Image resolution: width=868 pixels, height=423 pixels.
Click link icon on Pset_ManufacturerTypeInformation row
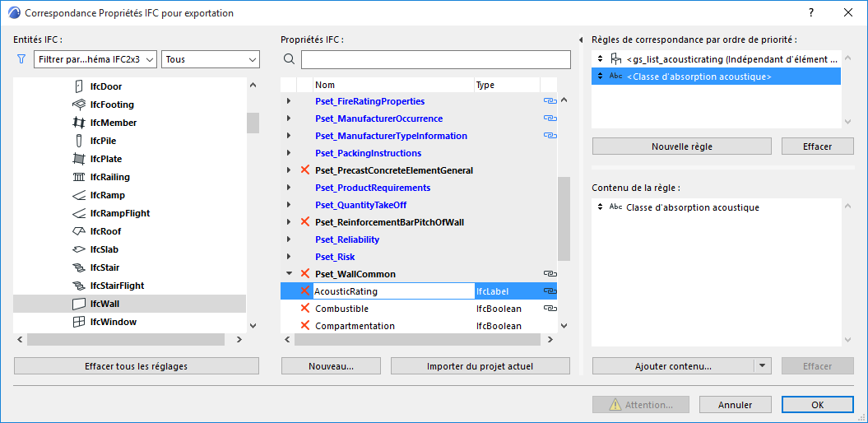pos(549,136)
